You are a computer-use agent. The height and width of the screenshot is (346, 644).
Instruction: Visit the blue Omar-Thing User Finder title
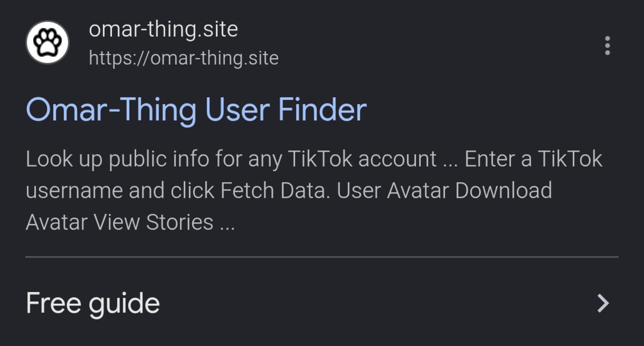tap(196, 111)
